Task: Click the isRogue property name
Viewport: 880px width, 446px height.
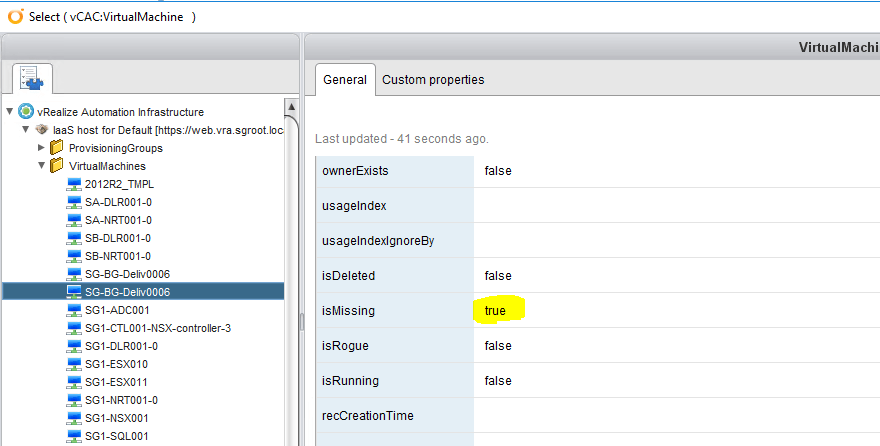Action: (x=345, y=346)
